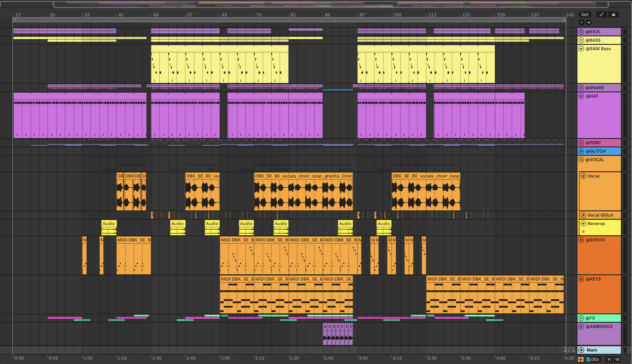Click bar 73 on the beat ruler
The image size is (632, 364).
(259, 15)
